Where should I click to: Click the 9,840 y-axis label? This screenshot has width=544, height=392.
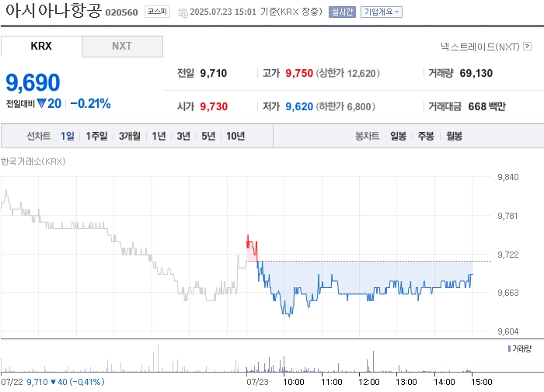click(508, 177)
